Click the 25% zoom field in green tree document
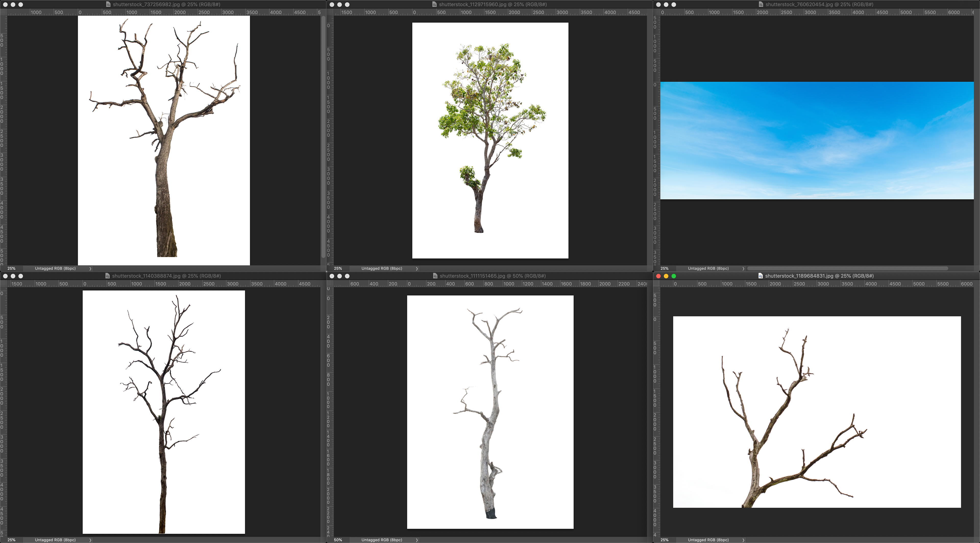Image resolution: width=980 pixels, height=543 pixels. (338, 269)
